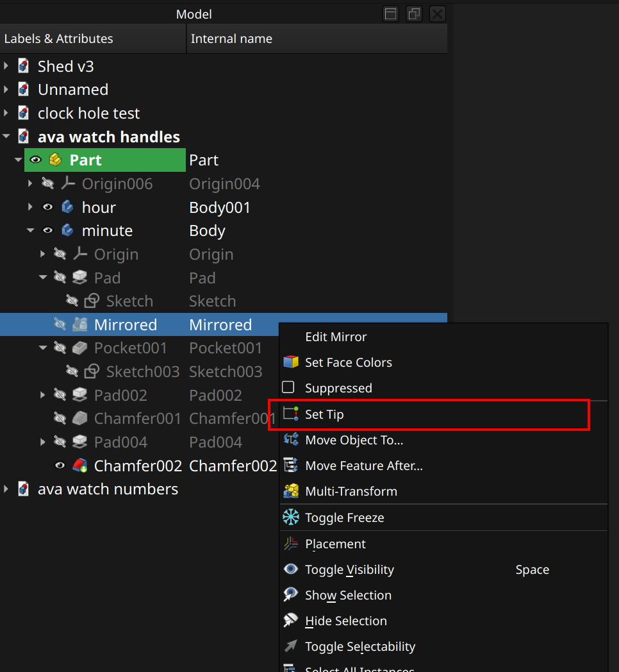Choose Toggle Selectability menu entry
This screenshot has width=619, height=672.
click(444, 646)
